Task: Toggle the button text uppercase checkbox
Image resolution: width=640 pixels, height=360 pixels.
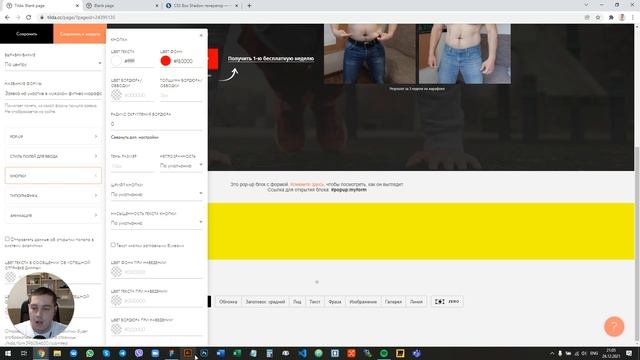Action: 113,245
